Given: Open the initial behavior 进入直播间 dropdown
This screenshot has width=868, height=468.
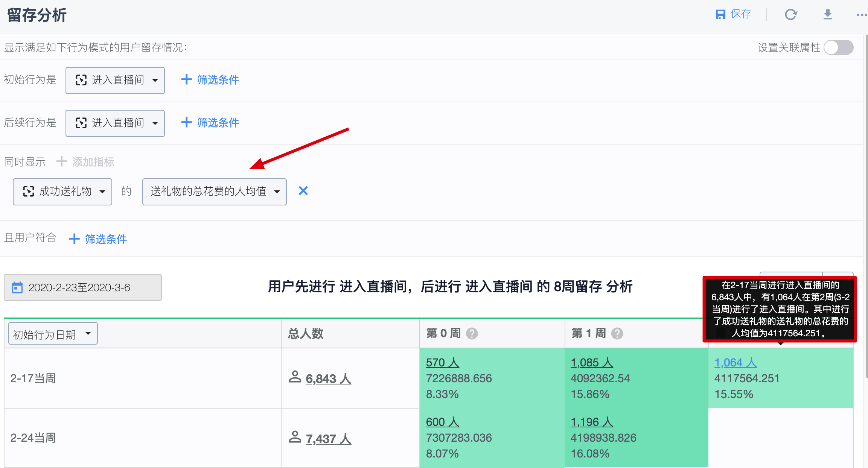Looking at the screenshot, I should point(115,80).
